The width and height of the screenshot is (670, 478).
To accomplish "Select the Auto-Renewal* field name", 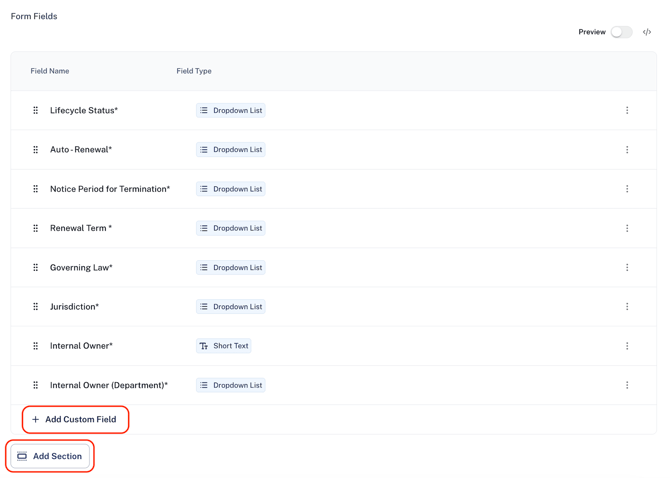I will pos(81,150).
